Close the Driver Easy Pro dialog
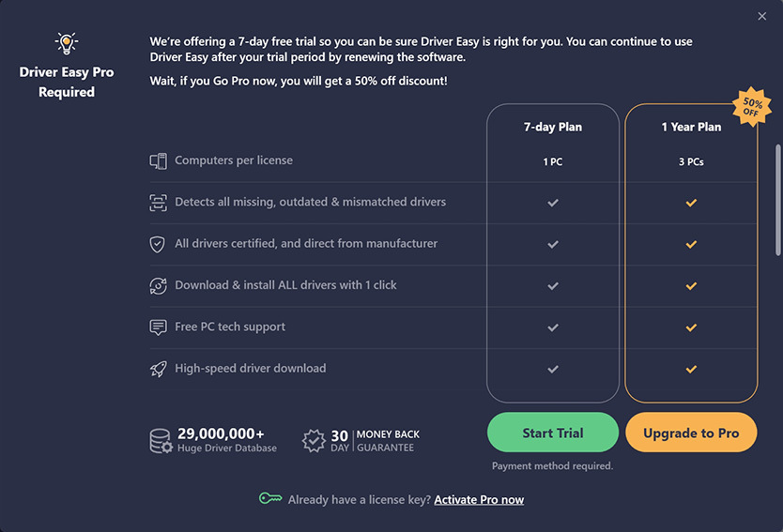 (762, 16)
